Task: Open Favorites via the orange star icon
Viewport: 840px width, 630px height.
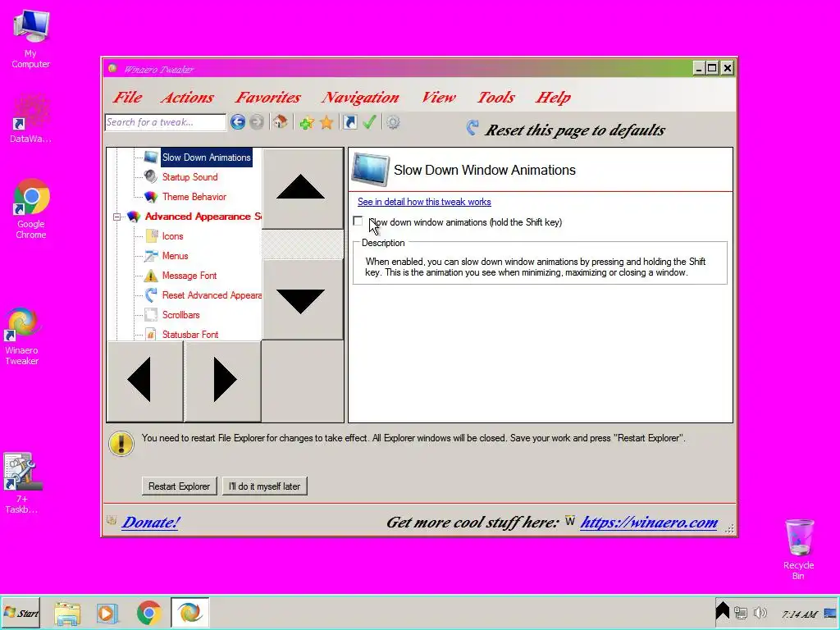Action: [326, 123]
